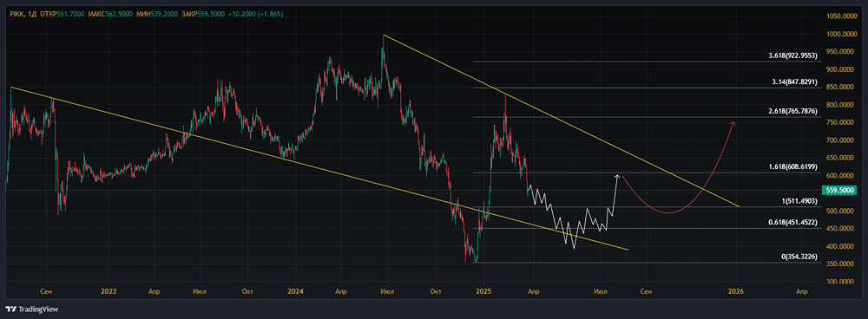Click 300.0000 on the price axis

pyautogui.click(x=839, y=282)
